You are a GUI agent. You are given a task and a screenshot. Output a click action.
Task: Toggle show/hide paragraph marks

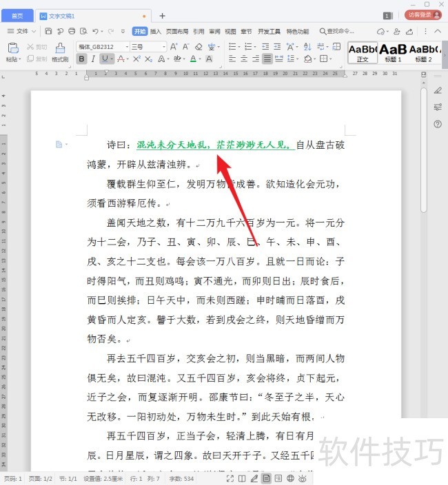point(320,47)
